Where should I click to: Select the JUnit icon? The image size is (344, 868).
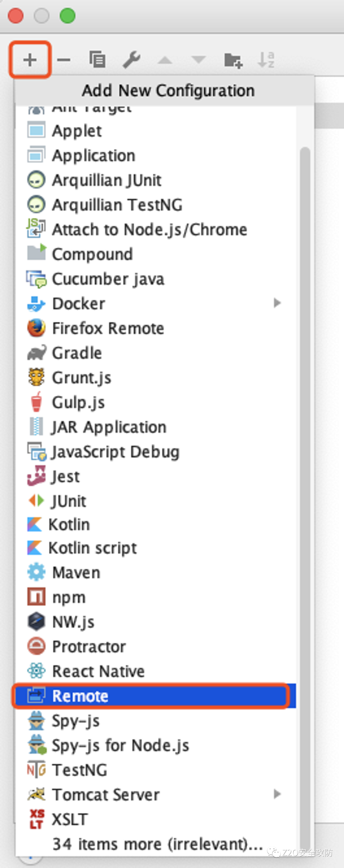coord(36,501)
